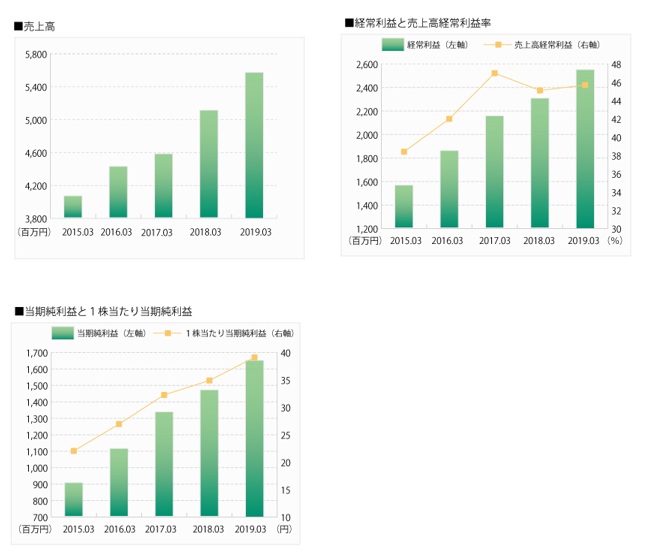The image size is (658, 552).
Task: Click the 48 right-axis label
Action: pyautogui.click(x=616, y=65)
